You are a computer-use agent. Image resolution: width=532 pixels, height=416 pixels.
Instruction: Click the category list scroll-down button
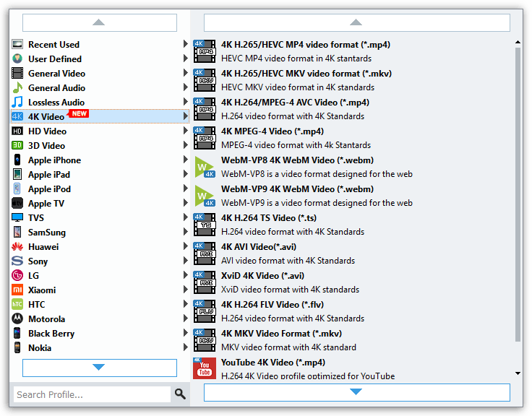[x=100, y=368]
